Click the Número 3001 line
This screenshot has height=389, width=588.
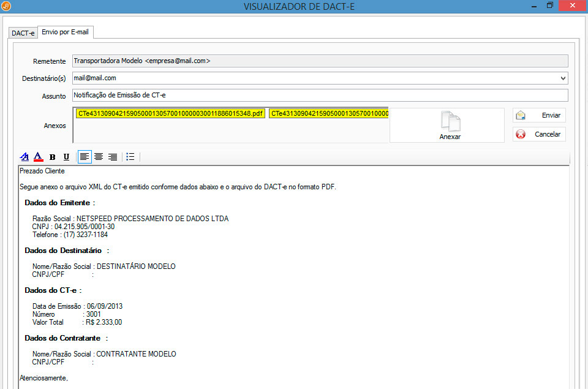tap(66, 314)
